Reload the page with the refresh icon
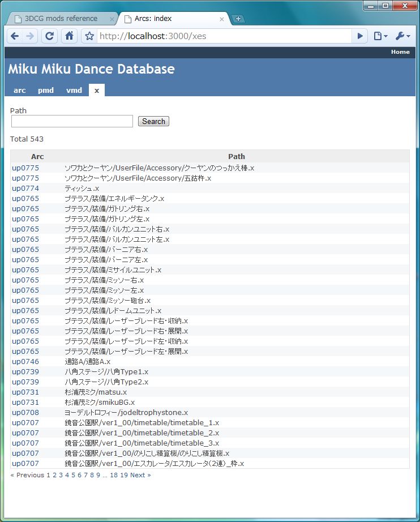 click(x=49, y=36)
